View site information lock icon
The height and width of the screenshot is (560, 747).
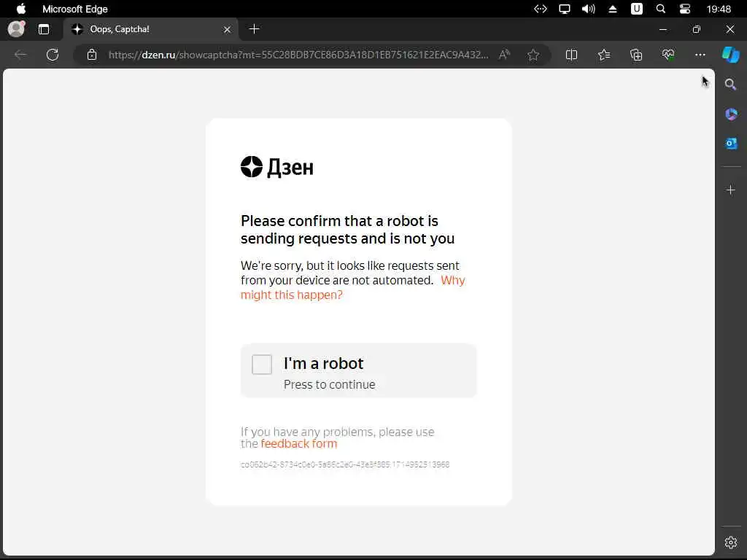(92, 55)
